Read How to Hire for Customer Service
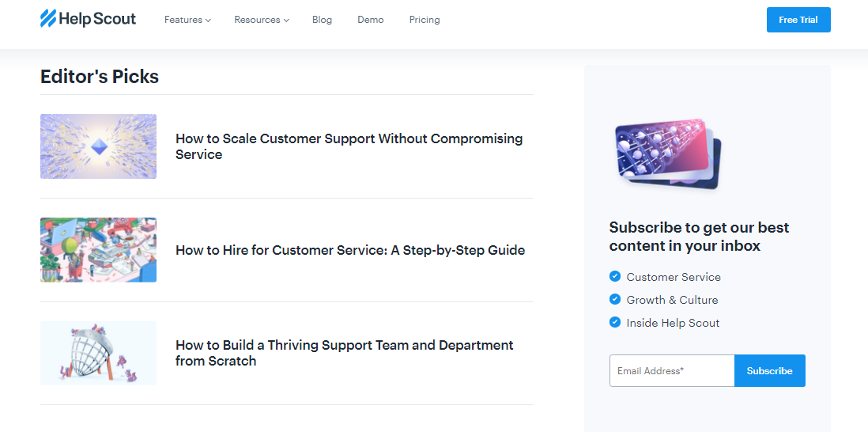The width and height of the screenshot is (868, 432). point(349,250)
